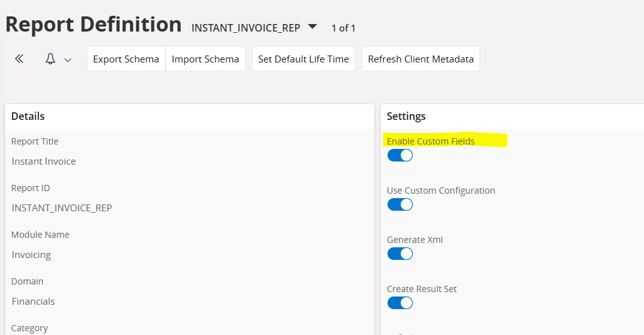Disable the Generate Xml switch
Screen dimensions: 644x335
tap(400, 254)
